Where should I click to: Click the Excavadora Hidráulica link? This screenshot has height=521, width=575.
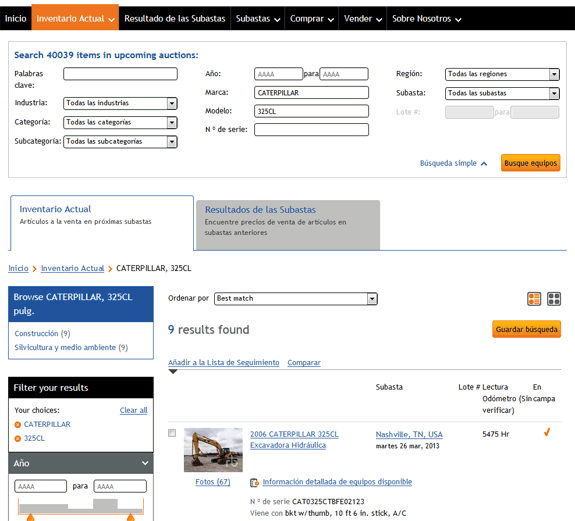[x=288, y=445]
